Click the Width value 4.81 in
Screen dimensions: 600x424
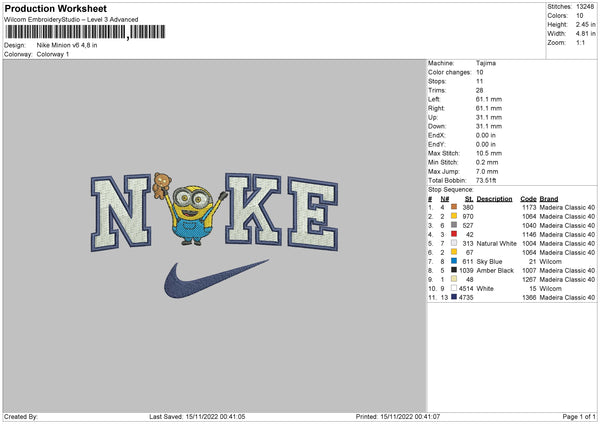pyautogui.click(x=585, y=34)
